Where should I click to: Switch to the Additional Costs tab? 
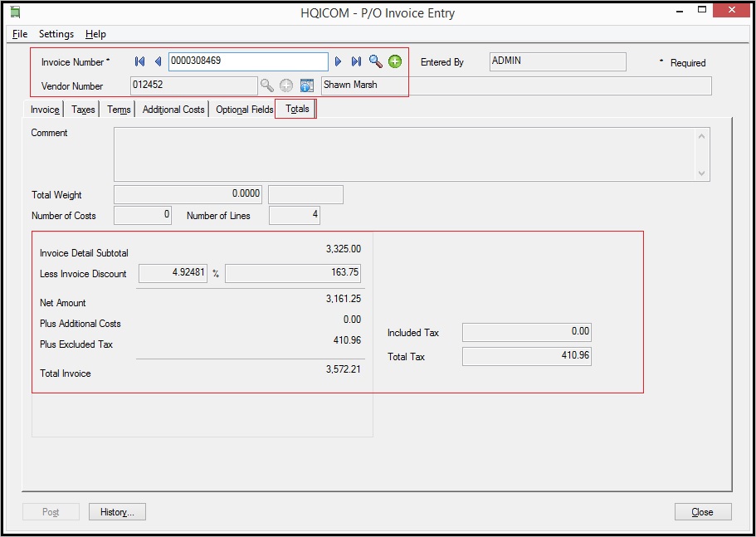point(173,110)
